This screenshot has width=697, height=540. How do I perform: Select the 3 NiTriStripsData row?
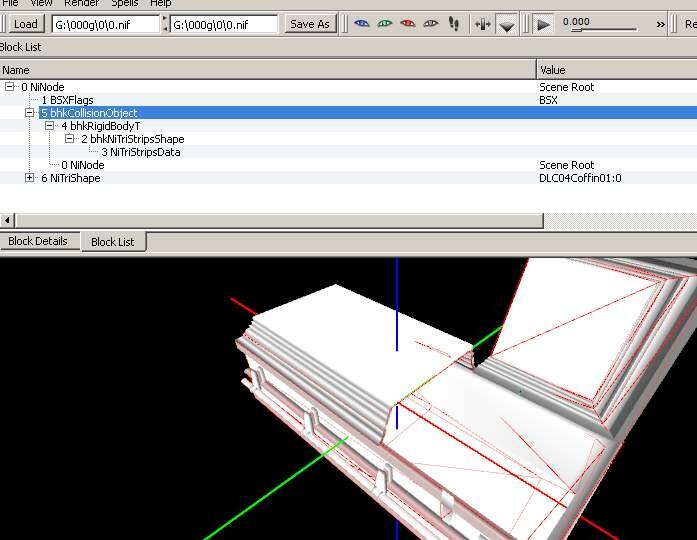(348, 152)
